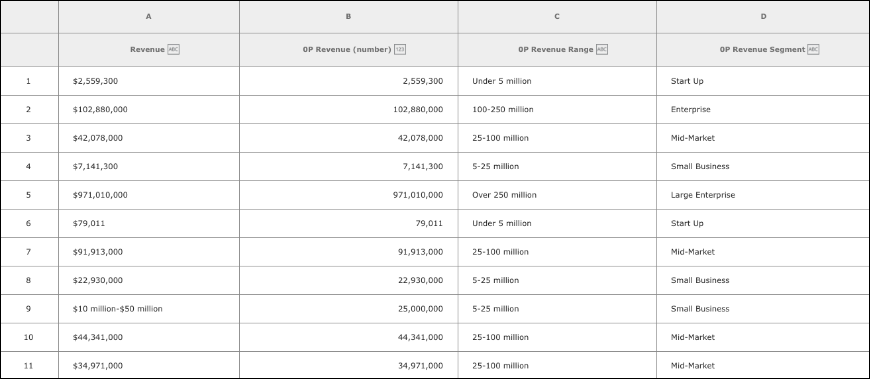
Task: Select column B header
Action: coord(348,17)
